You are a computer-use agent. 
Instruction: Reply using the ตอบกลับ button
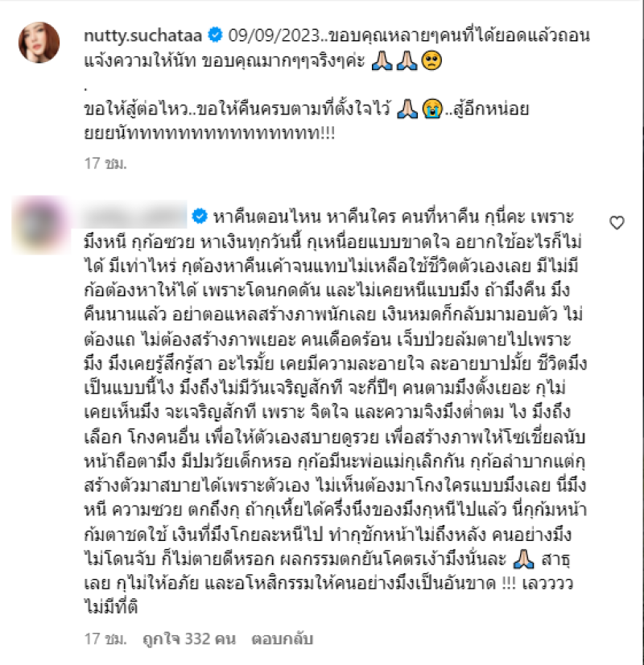(x=283, y=638)
